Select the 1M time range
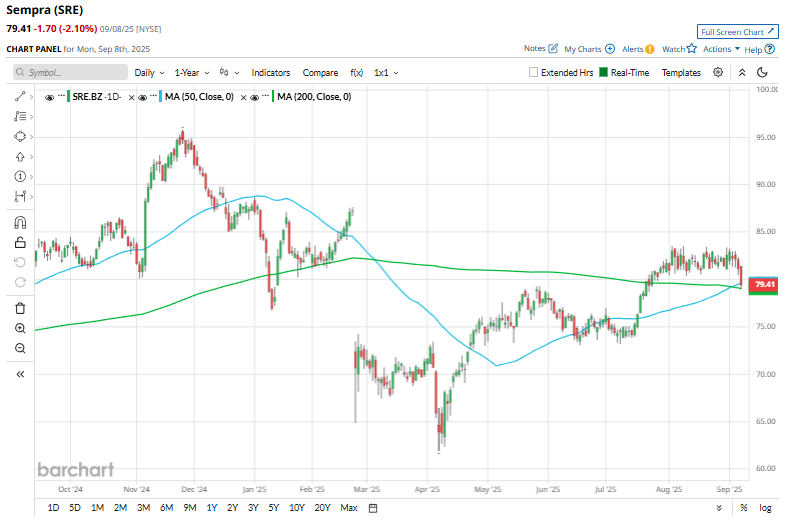 coord(97,508)
